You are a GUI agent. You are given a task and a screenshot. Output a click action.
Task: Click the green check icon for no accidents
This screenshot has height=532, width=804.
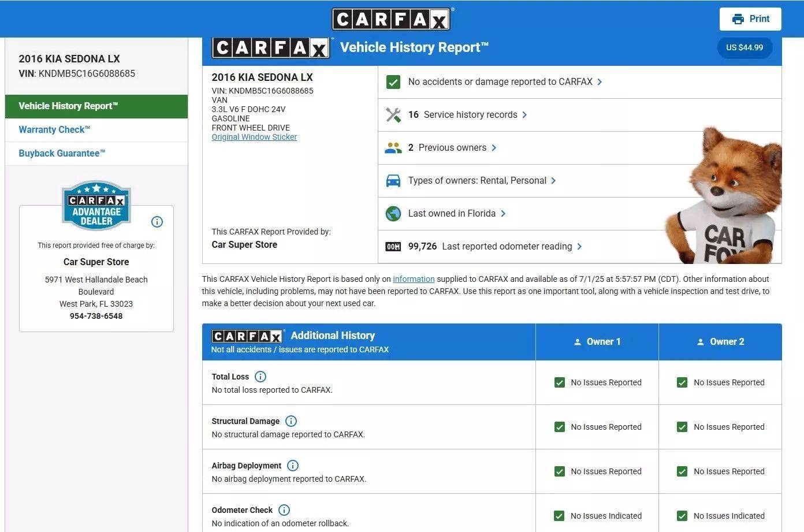click(393, 82)
